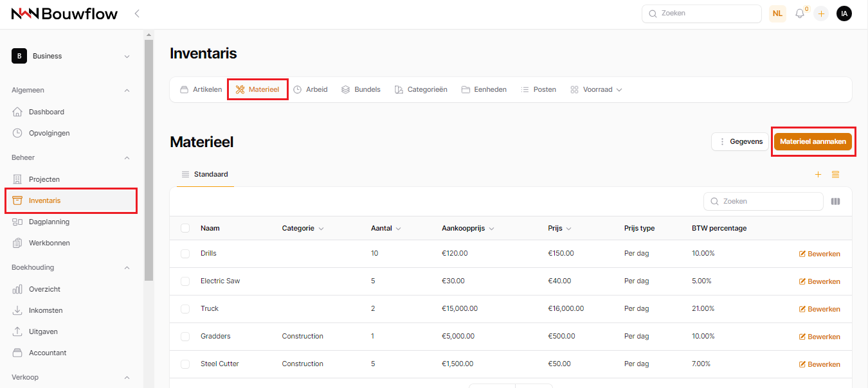This screenshot has width=868, height=388.
Task: Open the Voorraad dropdown tab
Action: 596,90
